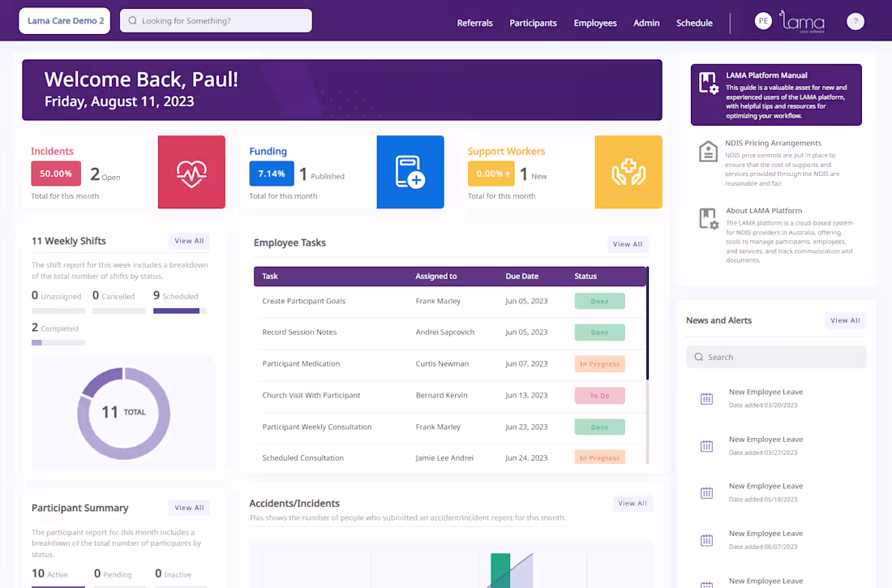892x588 pixels.
Task: Click the PE profile avatar
Action: coord(762,21)
